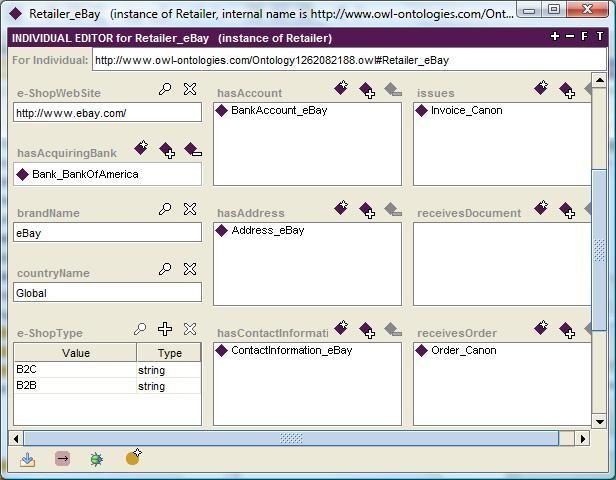Select the B2B row in e-ShopType table

click(107, 386)
